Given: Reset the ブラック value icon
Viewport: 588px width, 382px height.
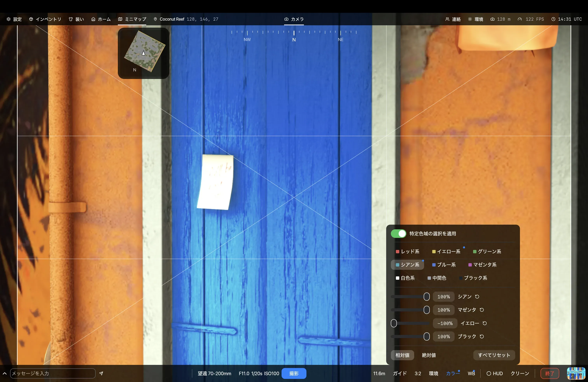Looking at the screenshot, I should tap(482, 336).
